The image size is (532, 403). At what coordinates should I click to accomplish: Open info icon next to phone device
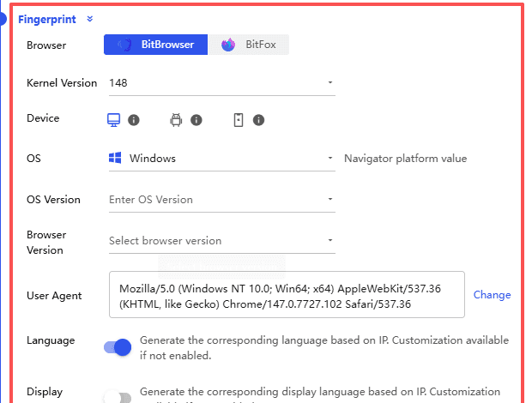(258, 120)
